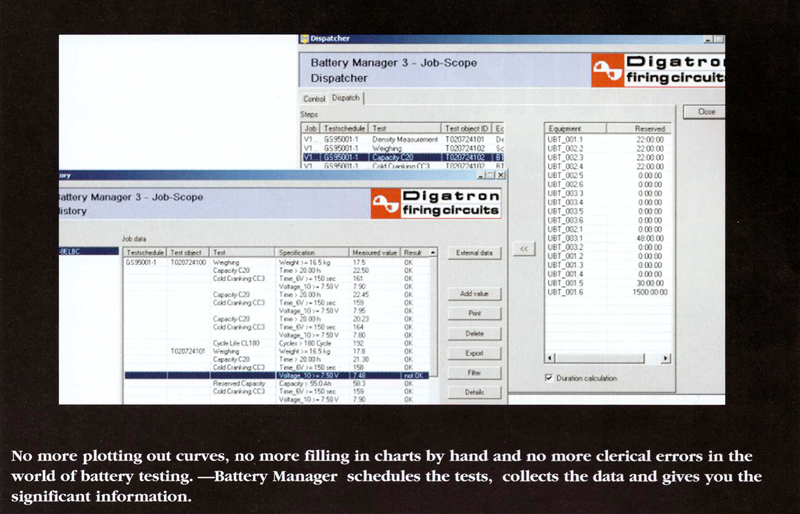Select the Reserved Capacity test
The image size is (800, 514).
239,383
